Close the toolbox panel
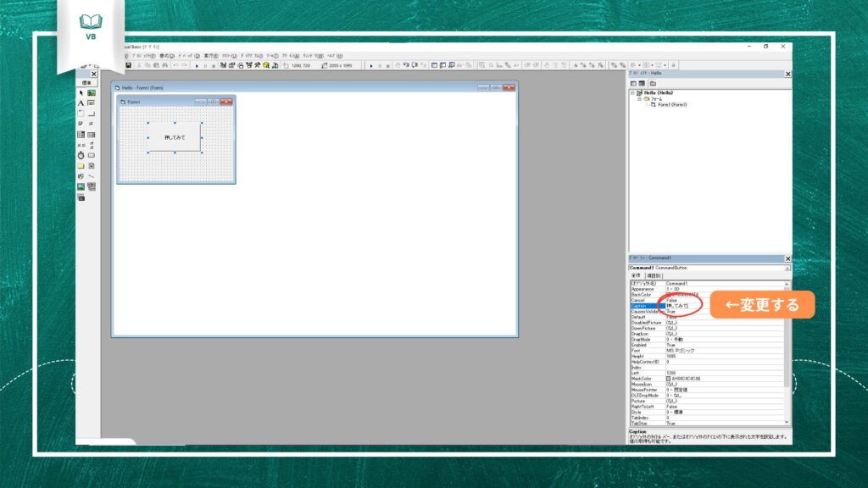868x488 pixels. point(93,75)
